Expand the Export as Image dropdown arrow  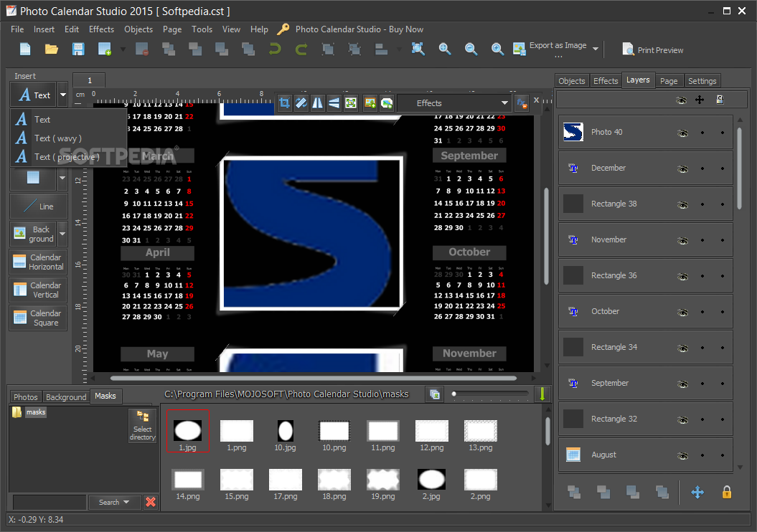pyautogui.click(x=596, y=49)
